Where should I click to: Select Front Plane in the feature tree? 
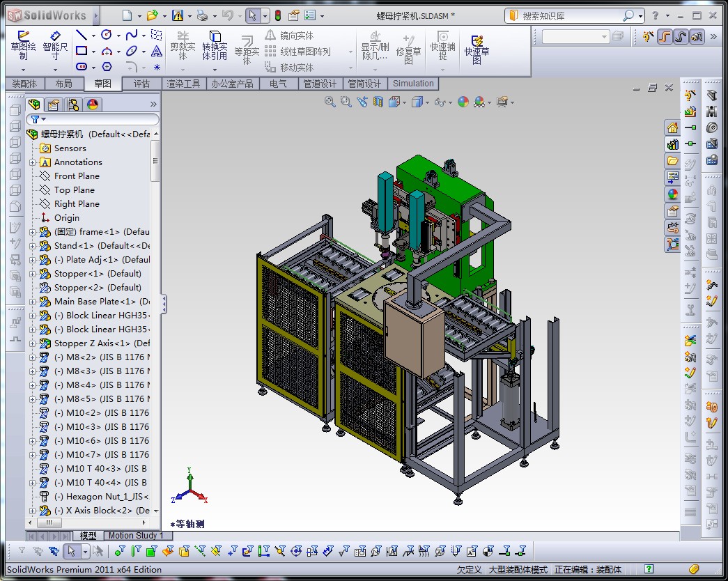pos(77,176)
